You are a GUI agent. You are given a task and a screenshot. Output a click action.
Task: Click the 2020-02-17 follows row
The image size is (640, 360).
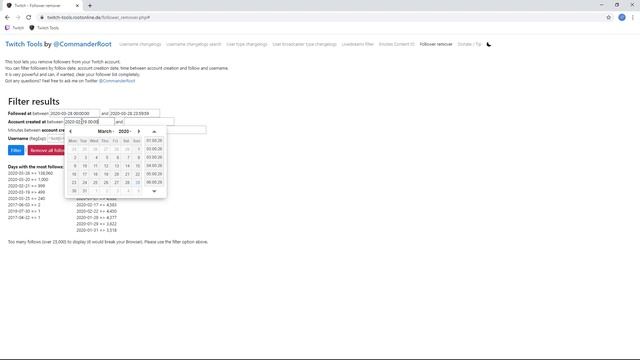[96, 205]
